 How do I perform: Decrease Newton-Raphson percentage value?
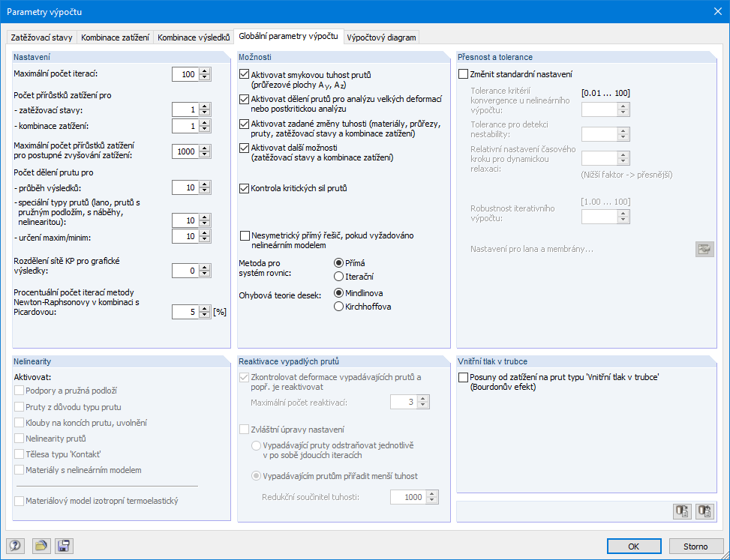(205, 316)
